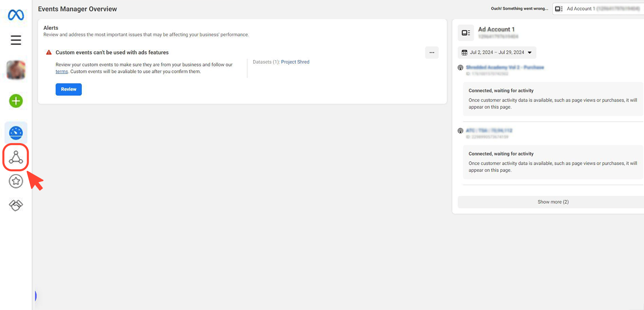Open Custom conversions star icon
The height and width of the screenshot is (310, 644).
coord(16,181)
